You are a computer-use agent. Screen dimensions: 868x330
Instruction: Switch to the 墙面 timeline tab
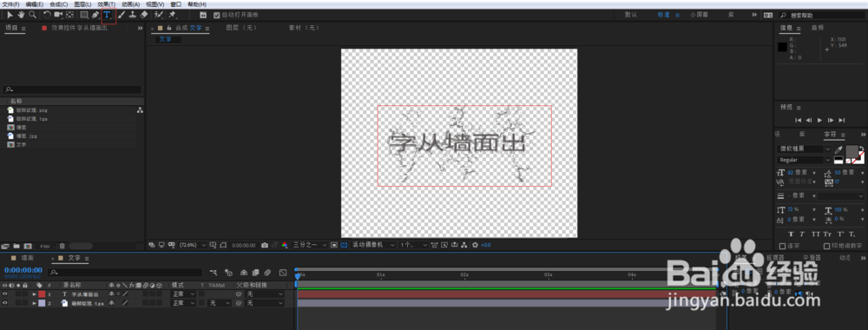[27, 258]
